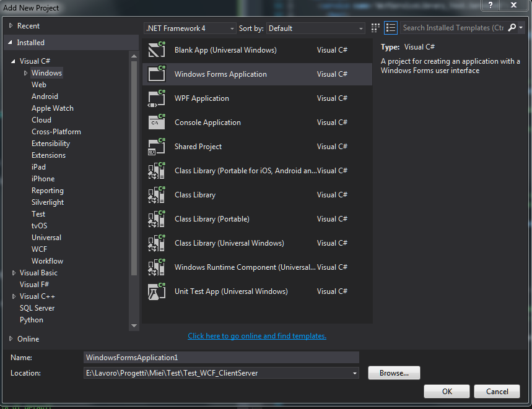Click the project Name text field

221,358
